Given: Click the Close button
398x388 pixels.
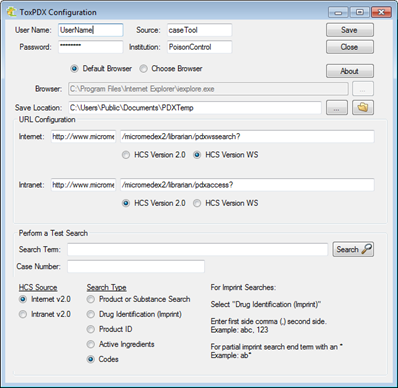Looking at the screenshot, I should pos(350,47).
